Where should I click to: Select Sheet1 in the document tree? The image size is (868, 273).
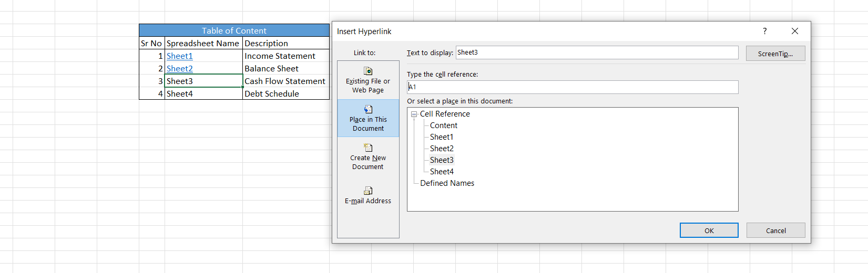point(441,137)
